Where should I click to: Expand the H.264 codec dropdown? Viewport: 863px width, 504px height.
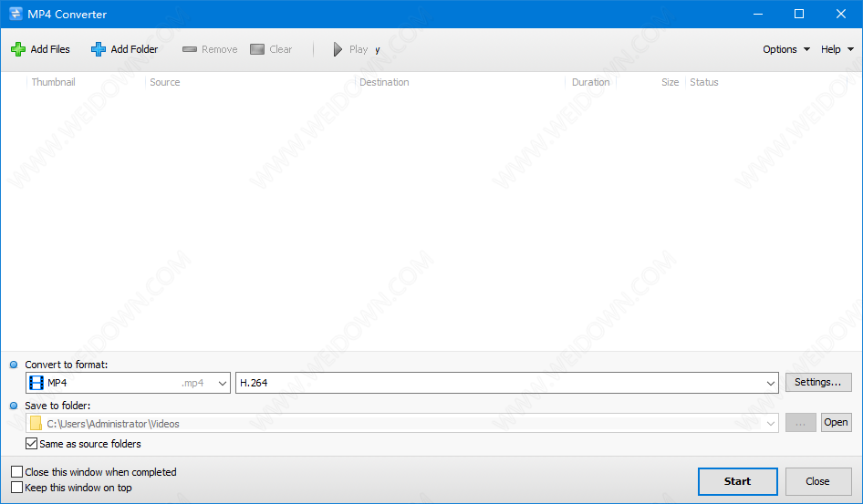(771, 383)
